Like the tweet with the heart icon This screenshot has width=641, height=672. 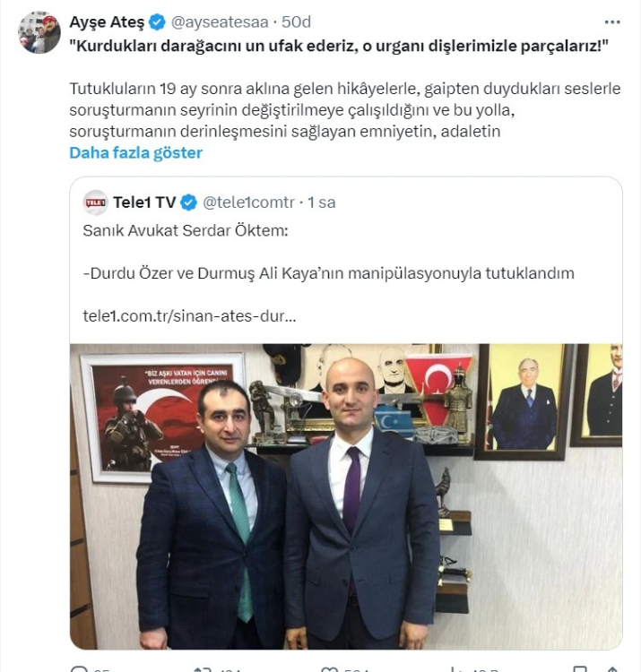click(x=329, y=669)
